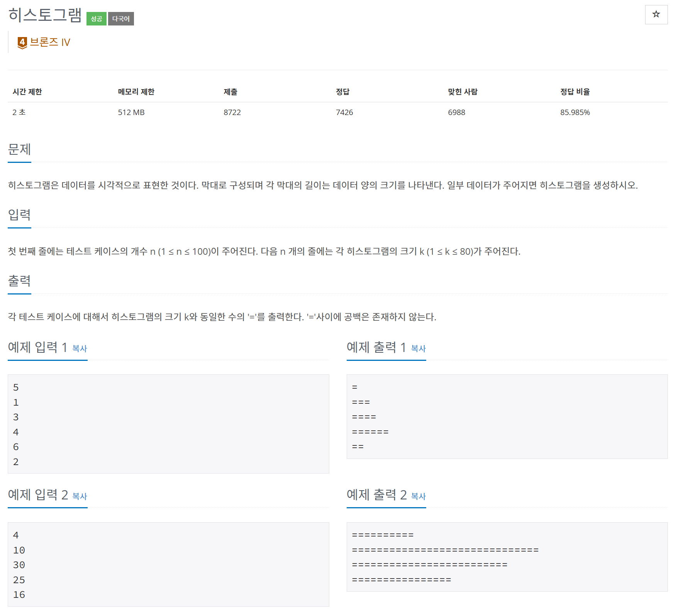Click the 7426 correct answers value

coord(344,112)
